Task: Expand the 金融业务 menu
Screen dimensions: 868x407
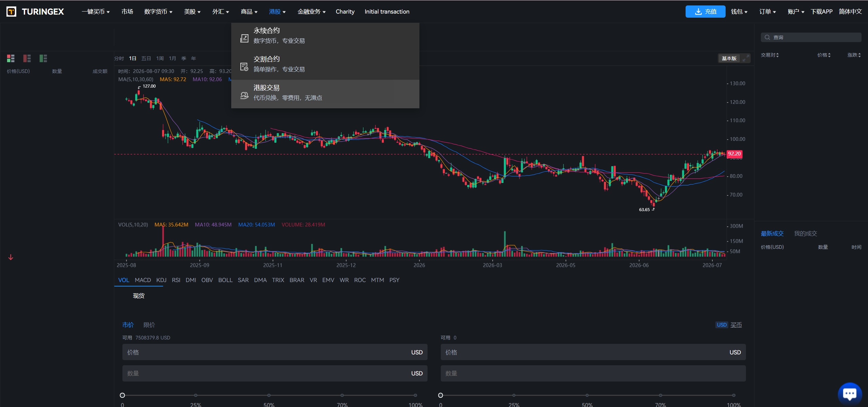Action: coord(311,12)
